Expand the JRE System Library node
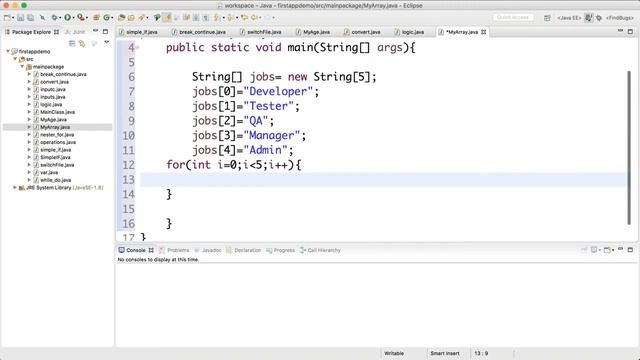The width and height of the screenshot is (640, 360). 15,187
